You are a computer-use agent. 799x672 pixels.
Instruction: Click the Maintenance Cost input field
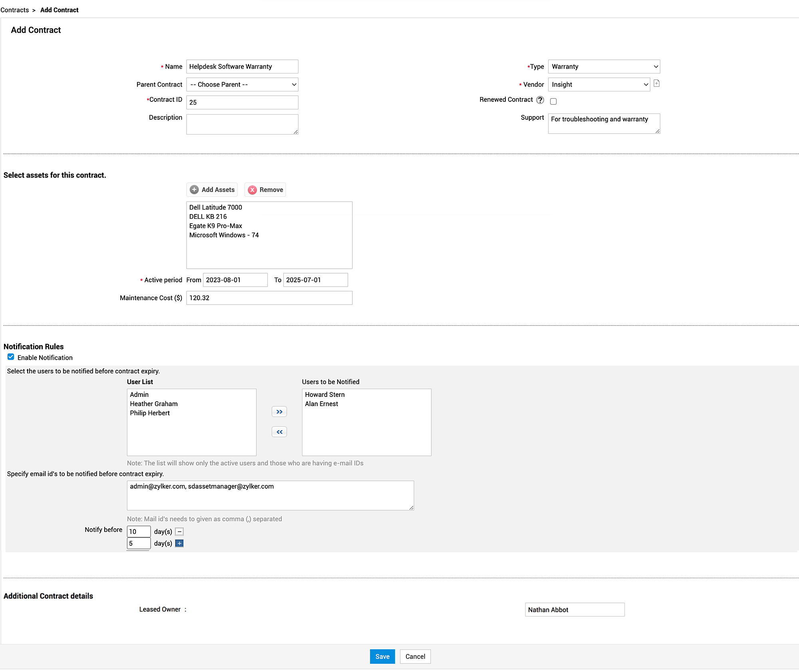(269, 298)
